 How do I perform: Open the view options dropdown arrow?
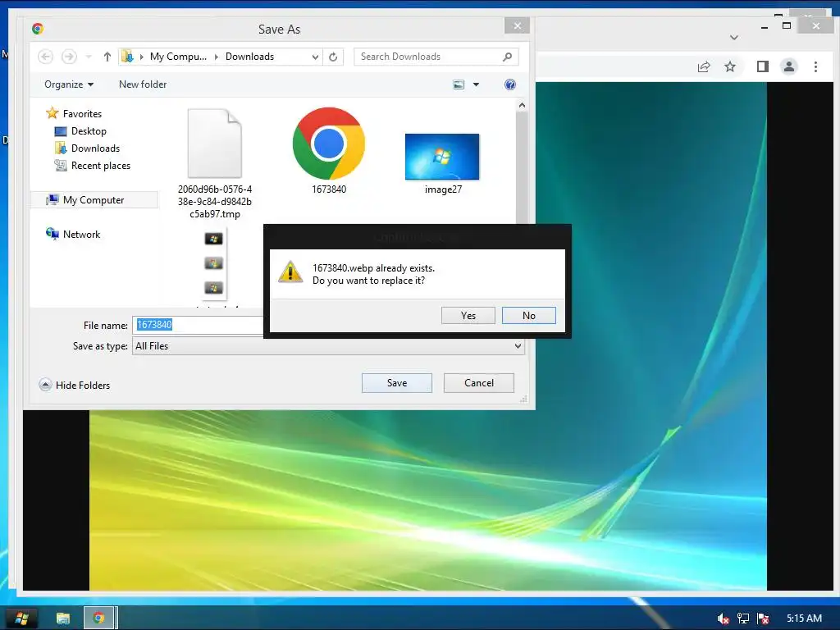476,84
